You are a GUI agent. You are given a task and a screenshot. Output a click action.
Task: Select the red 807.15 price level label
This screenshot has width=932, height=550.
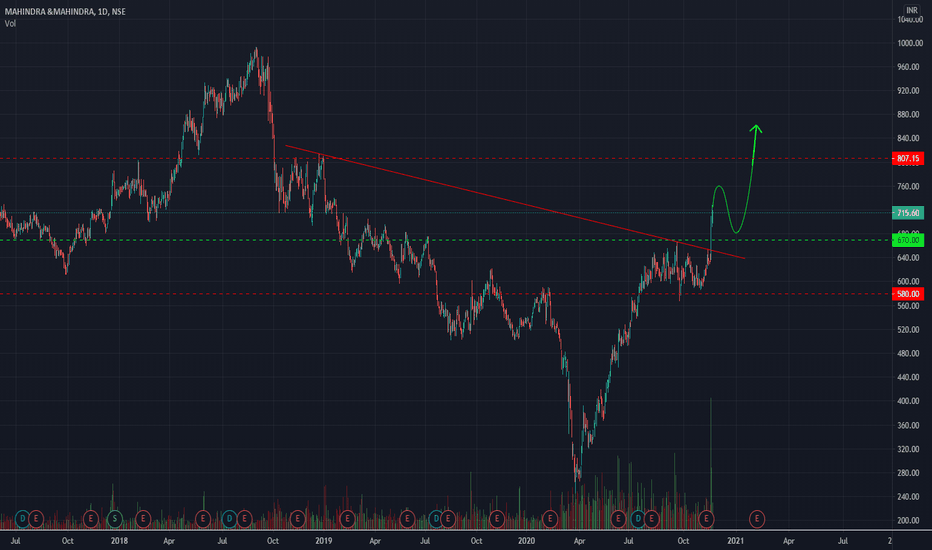click(908, 158)
